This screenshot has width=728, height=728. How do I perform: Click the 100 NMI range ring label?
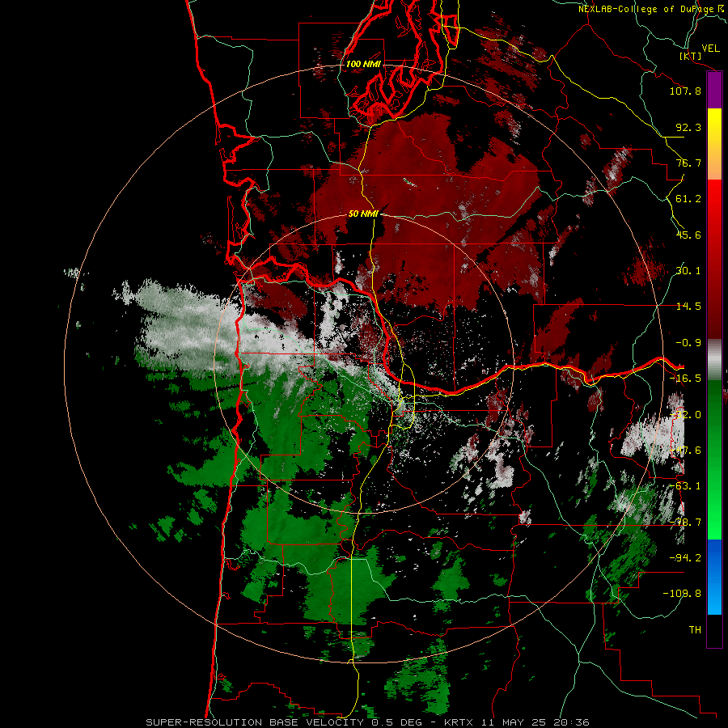click(x=363, y=64)
